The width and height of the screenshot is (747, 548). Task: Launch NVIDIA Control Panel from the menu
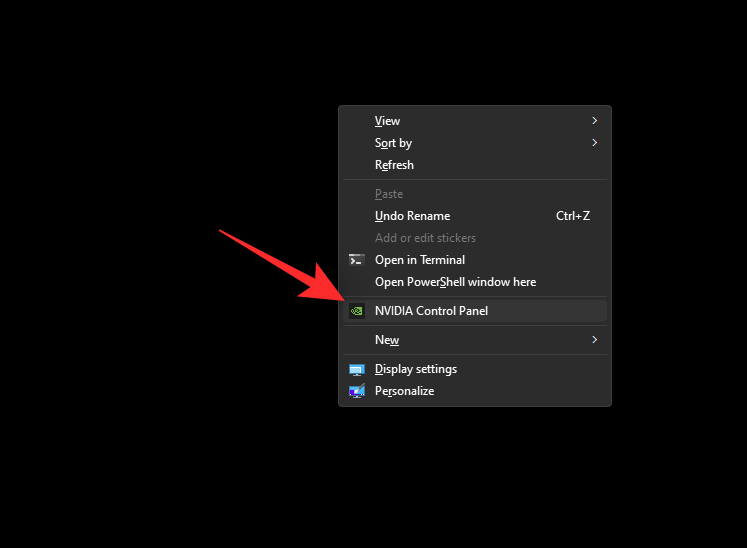(474, 311)
